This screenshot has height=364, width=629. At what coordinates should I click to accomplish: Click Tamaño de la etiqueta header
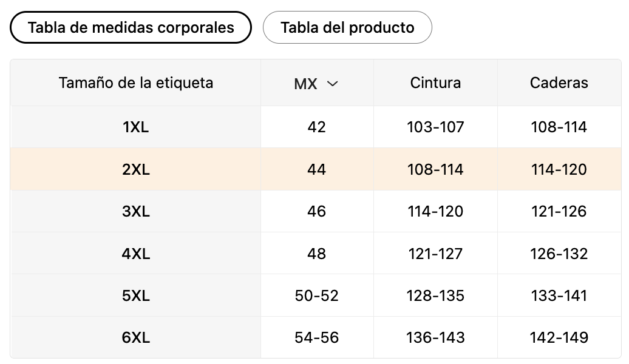[x=136, y=83]
